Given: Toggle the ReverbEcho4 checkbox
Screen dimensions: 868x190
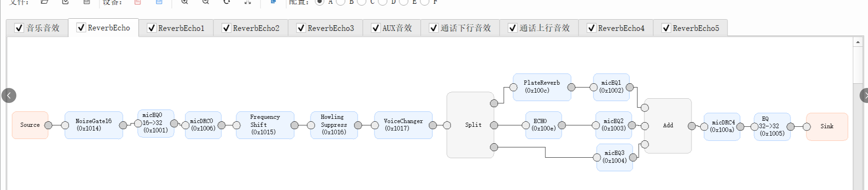Looking at the screenshot, I should pyautogui.click(x=591, y=28).
